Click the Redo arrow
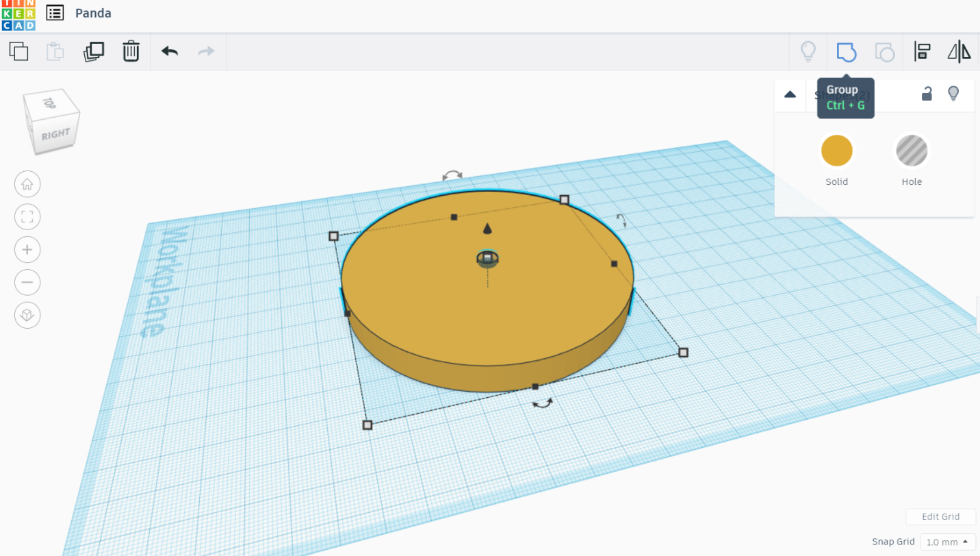 coord(206,51)
